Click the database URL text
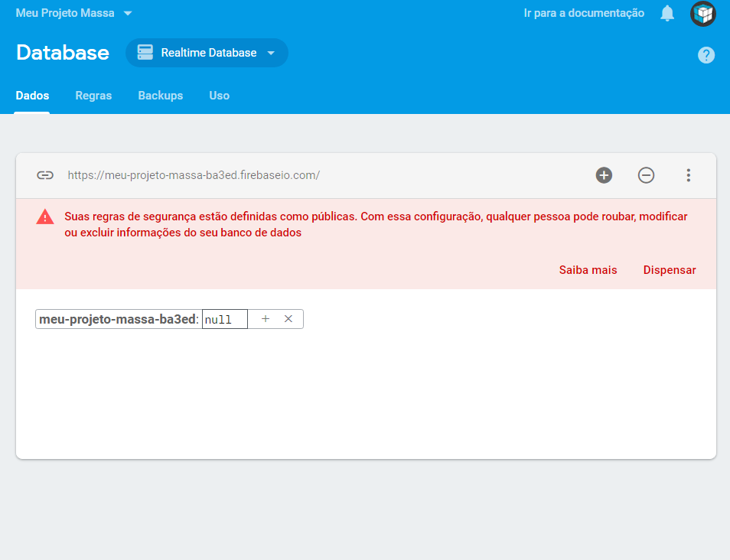This screenshot has height=560, width=730. click(194, 175)
